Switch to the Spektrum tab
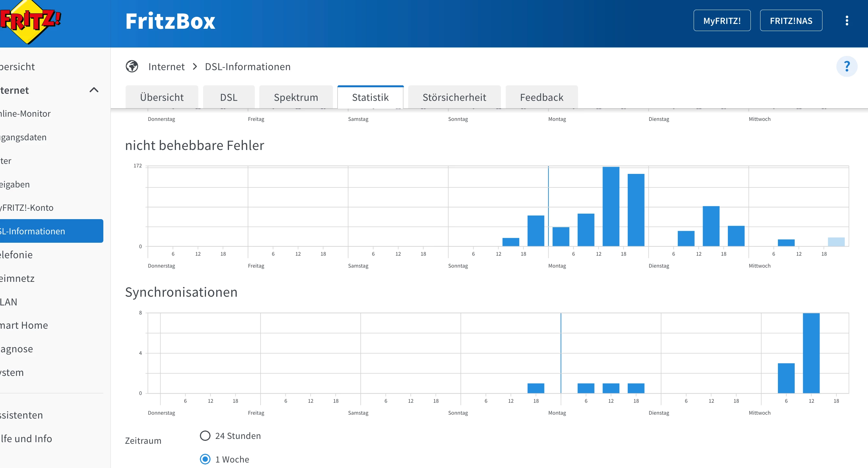Image resolution: width=868 pixels, height=468 pixels. pyautogui.click(x=295, y=97)
